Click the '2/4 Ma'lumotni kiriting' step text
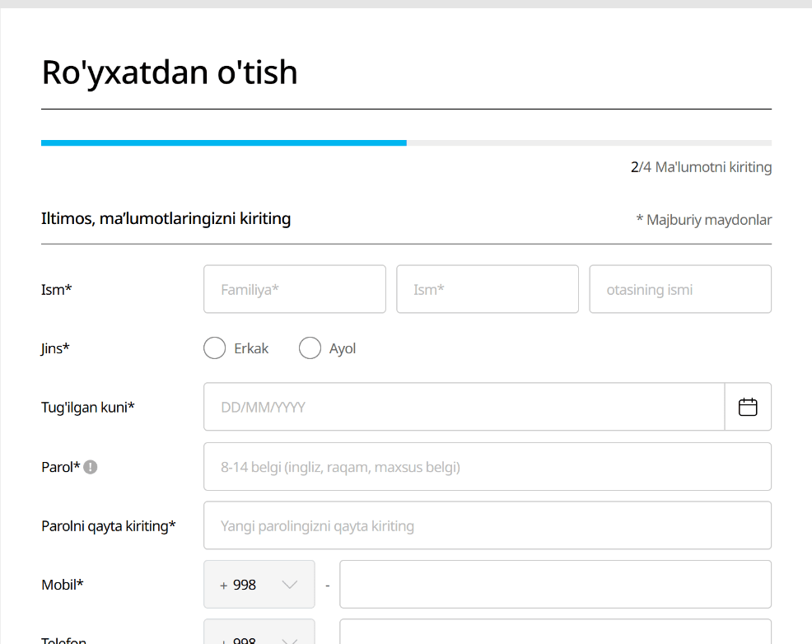Viewport: 812px width, 644px height. (x=701, y=167)
